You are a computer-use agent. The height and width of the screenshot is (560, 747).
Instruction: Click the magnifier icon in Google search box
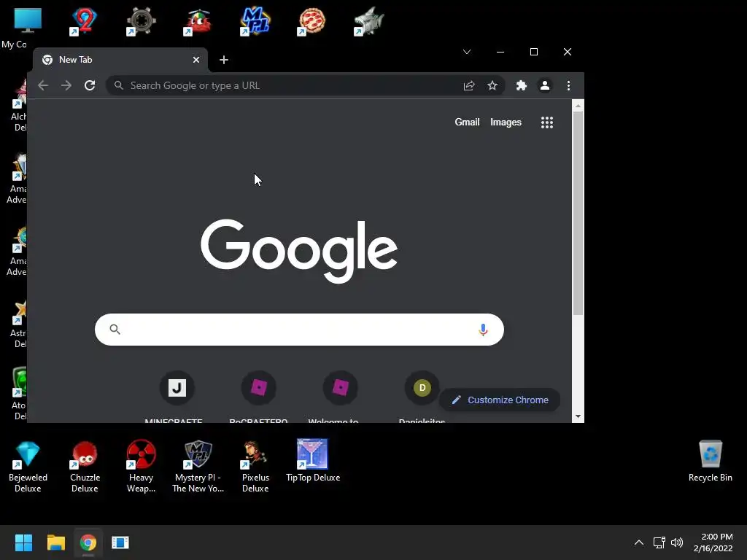[115, 329]
